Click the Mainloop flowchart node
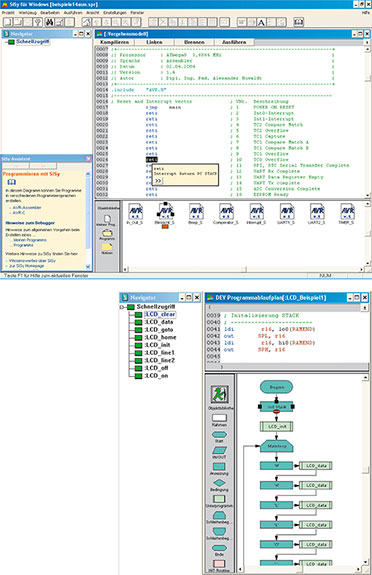This screenshot has height=575, width=372. coord(277,446)
